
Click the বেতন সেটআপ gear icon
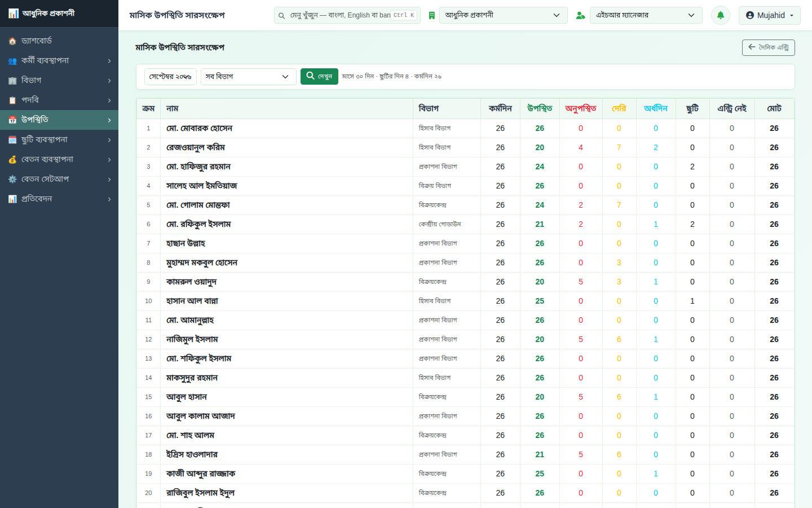coord(12,179)
